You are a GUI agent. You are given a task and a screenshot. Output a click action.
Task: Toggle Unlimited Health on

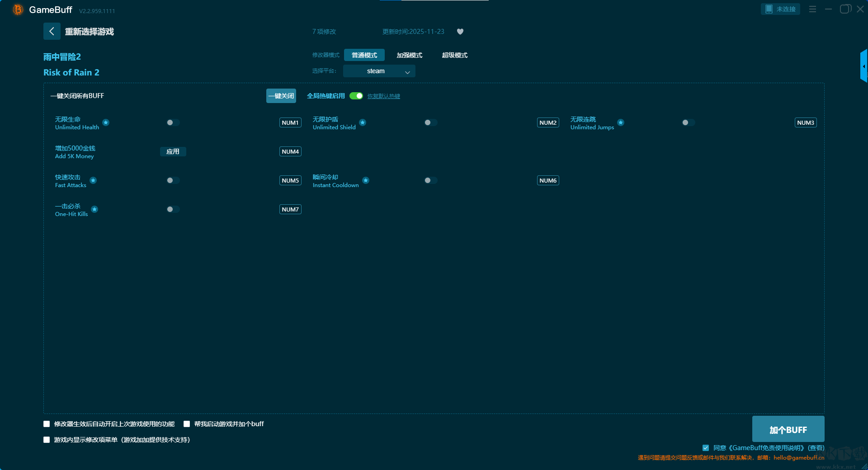pyautogui.click(x=173, y=122)
